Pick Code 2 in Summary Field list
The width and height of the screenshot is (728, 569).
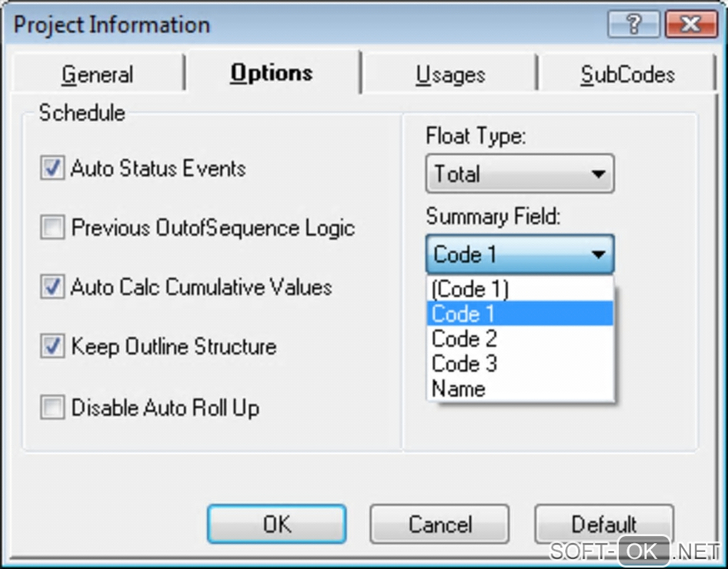520,338
